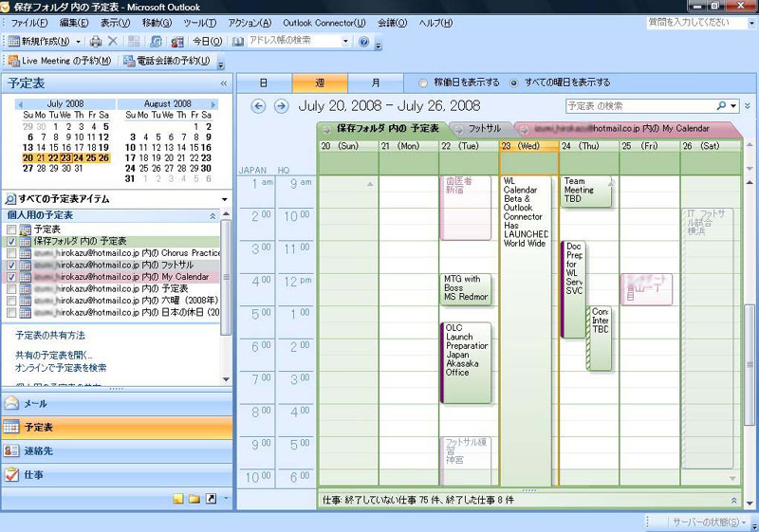Uncheck 保存フォルダ 内の 予定表 checkbox
The width and height of the screenshot is (759, 532).
(11, 241)
